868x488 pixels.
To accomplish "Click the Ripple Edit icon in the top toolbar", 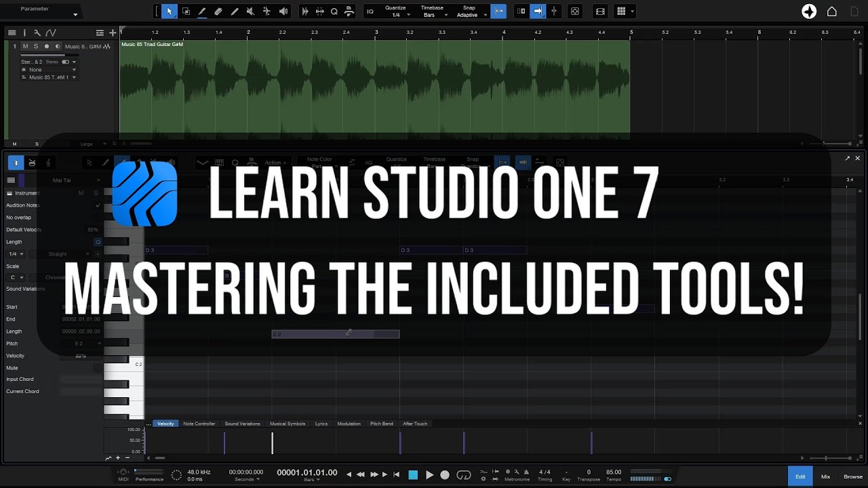I will tap(521, 11).
